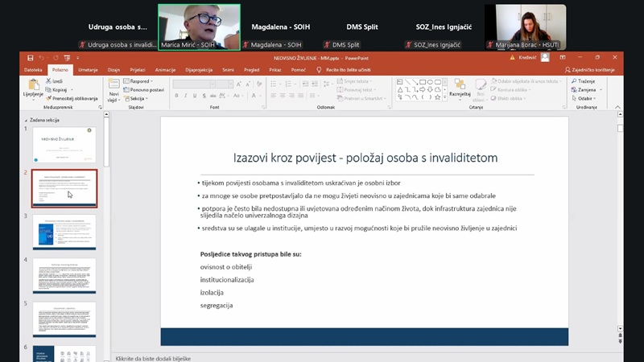This screenshot has height=362, width=644.
Task: Select slide 3 thumbnail in panel
Action: pos(64,231)
